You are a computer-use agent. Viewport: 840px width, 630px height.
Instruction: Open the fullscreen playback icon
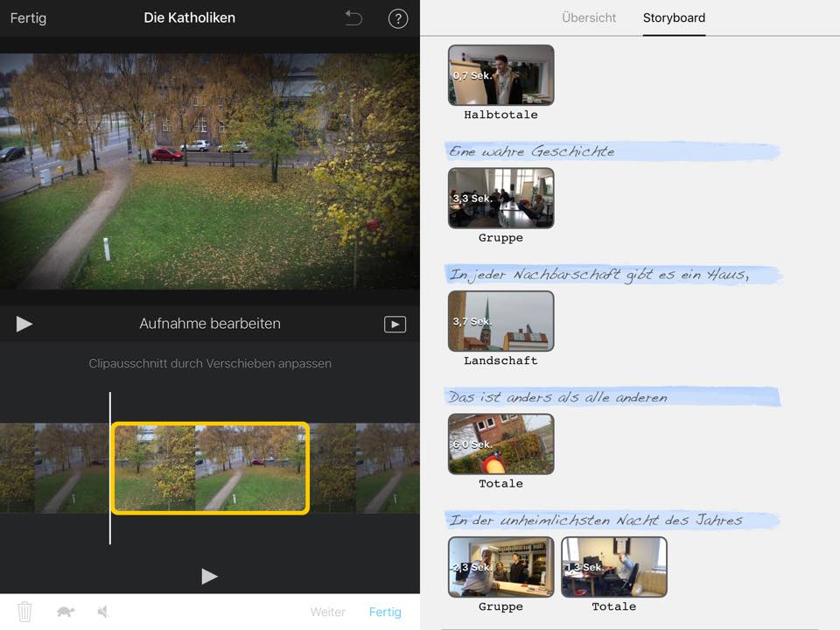click(395, 325)
